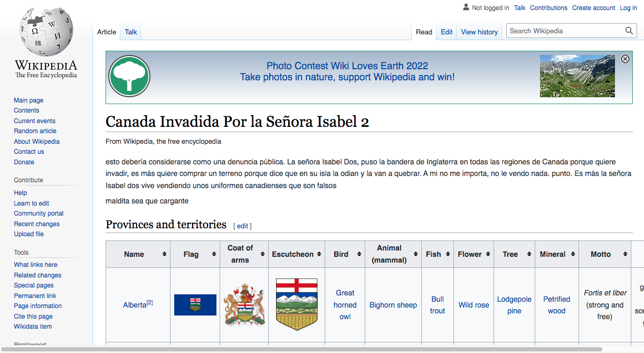Open the Edit tab
The height and width of the screenshot is (353, 644).
[447, 32]
